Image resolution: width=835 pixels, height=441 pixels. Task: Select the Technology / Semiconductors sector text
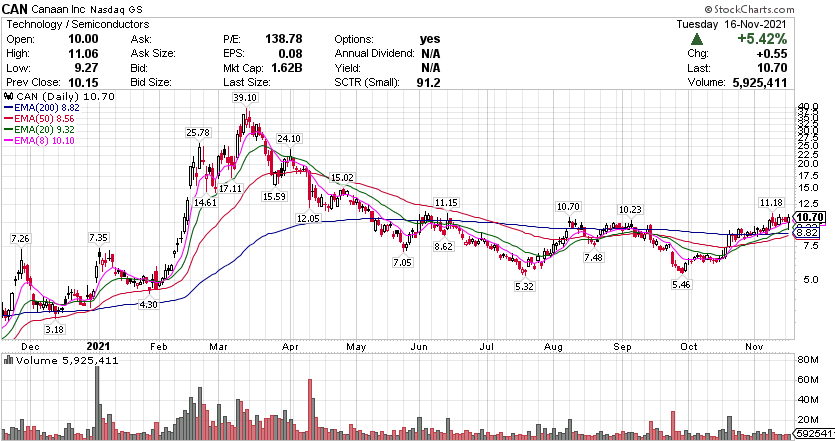click(x=78, y=24)
